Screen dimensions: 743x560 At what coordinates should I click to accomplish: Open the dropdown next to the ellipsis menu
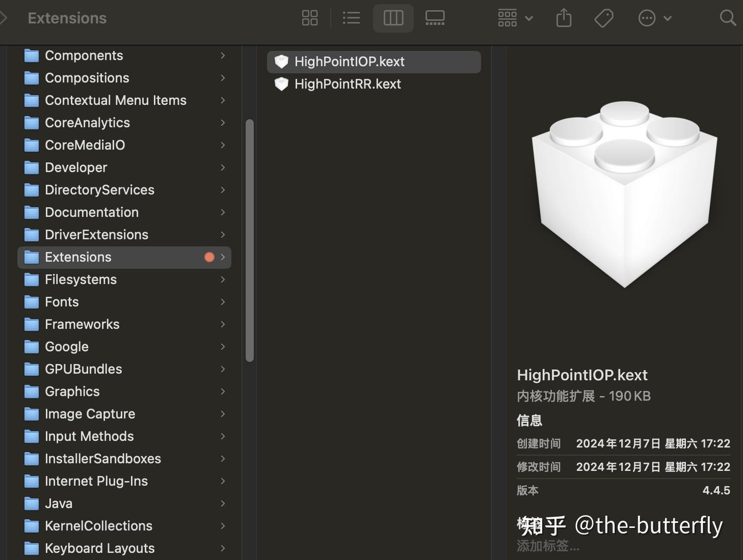[x=668, y=18]
